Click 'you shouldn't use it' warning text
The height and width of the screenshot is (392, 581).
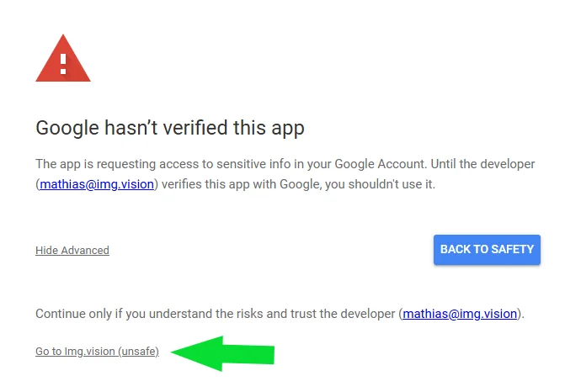coord(380,184)
